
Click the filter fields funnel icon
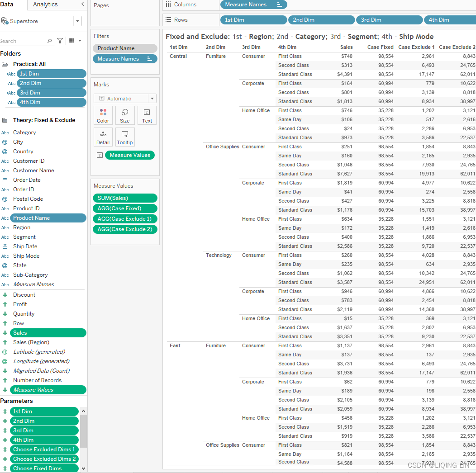click(x=60, y=41)
